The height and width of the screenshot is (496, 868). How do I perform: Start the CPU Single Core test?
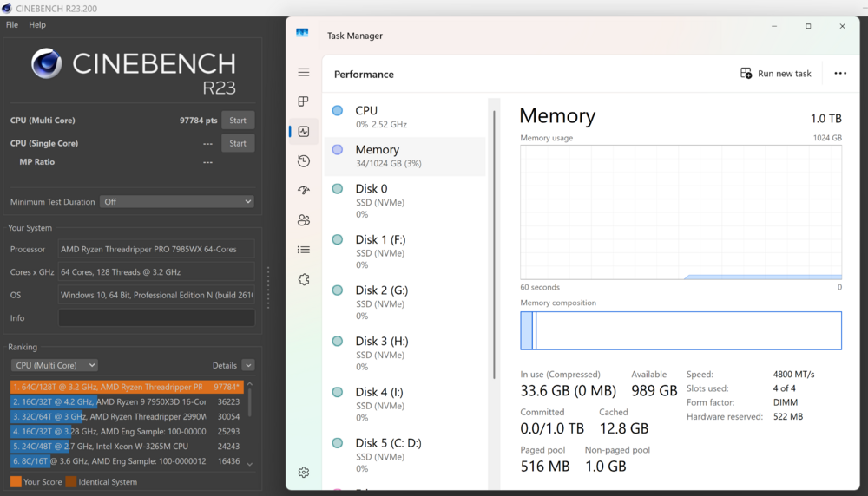238,143
